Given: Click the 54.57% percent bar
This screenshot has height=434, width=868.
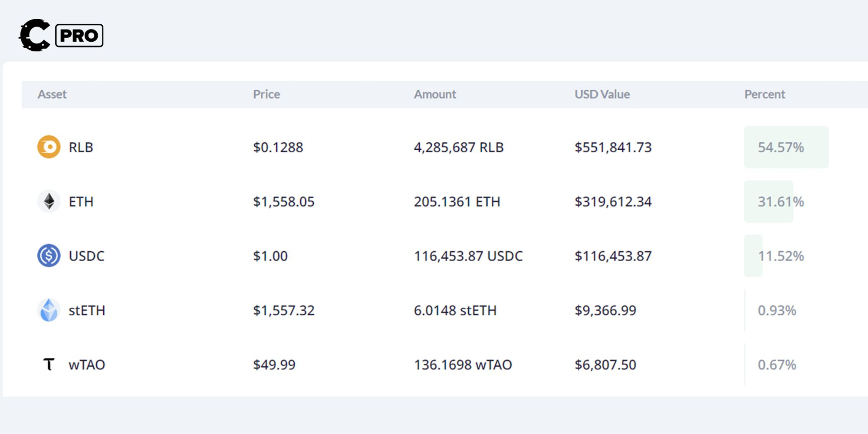Looking at the screenshot, I should 786,147.
